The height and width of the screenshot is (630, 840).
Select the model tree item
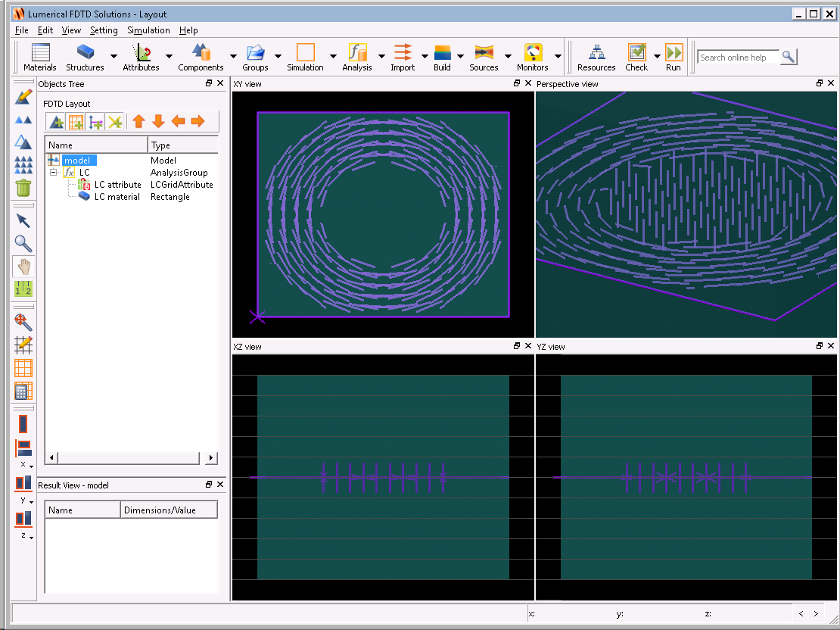point(77,160)
